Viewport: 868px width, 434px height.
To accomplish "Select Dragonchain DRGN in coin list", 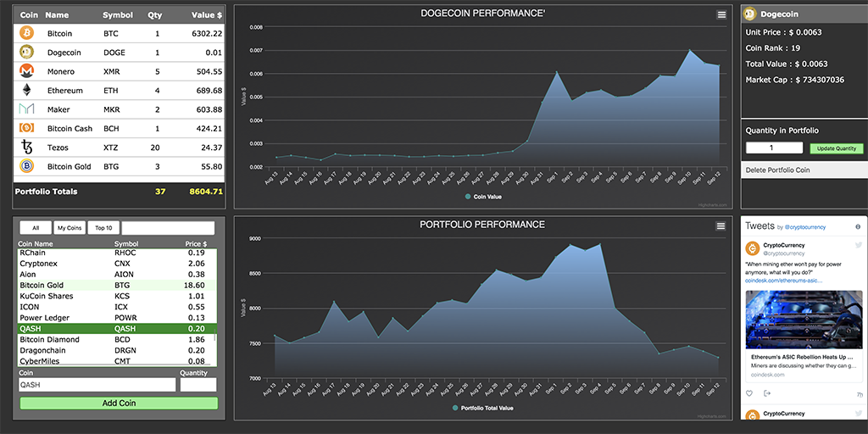I will pos(115,350).
